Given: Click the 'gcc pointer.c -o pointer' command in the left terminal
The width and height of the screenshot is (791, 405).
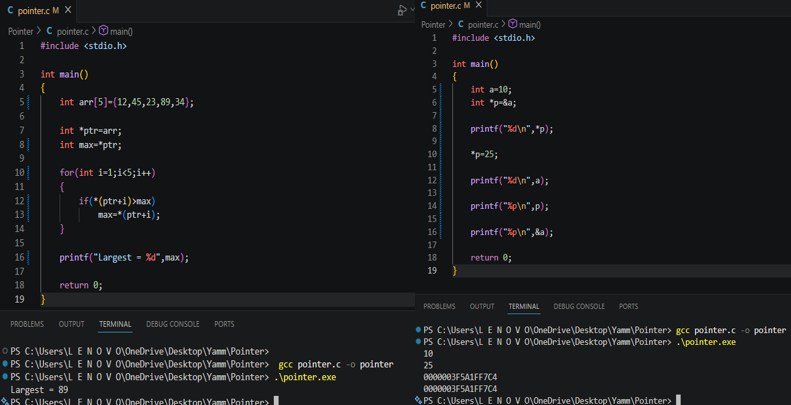Looking at the screenshot, I should pos(336,364).
